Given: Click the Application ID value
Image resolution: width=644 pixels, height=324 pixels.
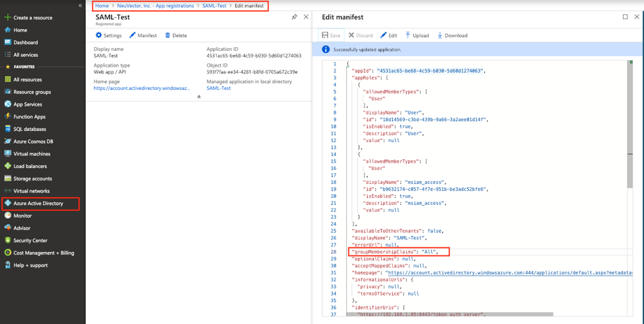Looking at the screenshot, I should tap(254, 56).
